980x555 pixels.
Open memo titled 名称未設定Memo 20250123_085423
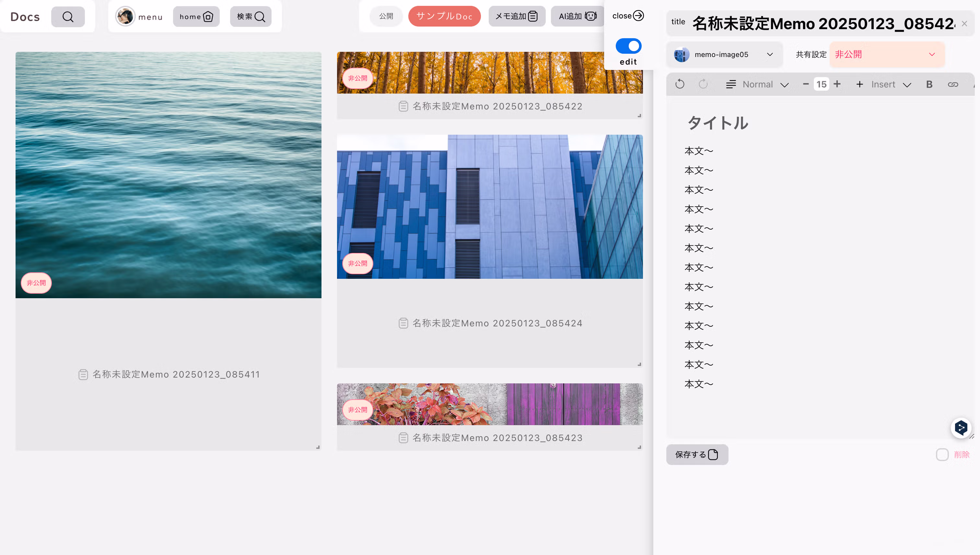[x=497, y=438]
